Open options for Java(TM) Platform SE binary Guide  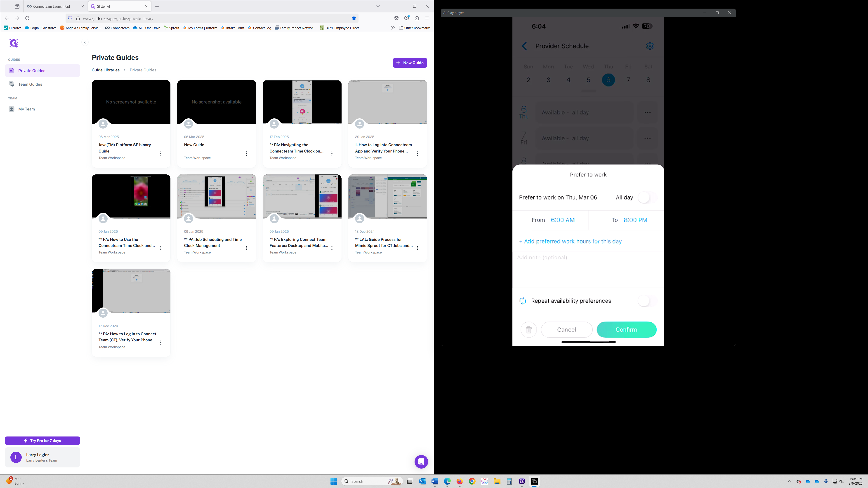pos(161,154)
